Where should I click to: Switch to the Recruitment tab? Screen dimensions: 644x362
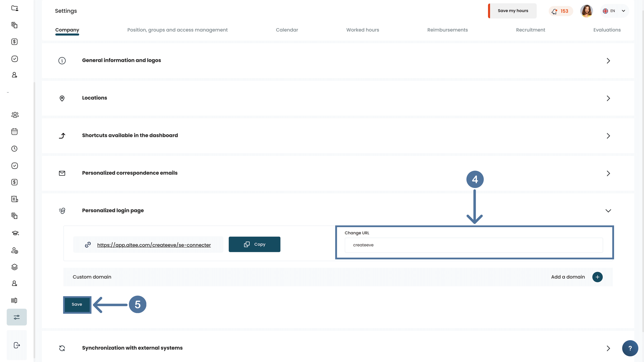point(530,30)
